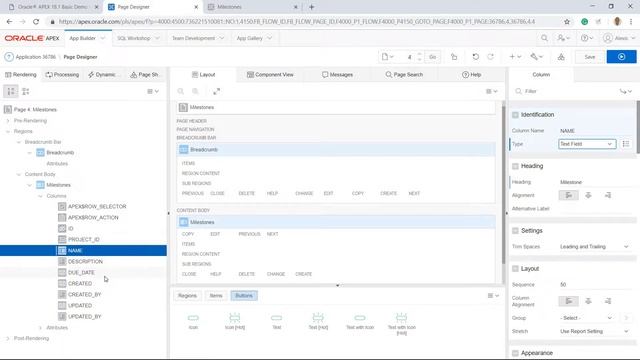Click the Redo icon in the toolbar
This screenshot has width=640, height=360.
tap(491, 57)
